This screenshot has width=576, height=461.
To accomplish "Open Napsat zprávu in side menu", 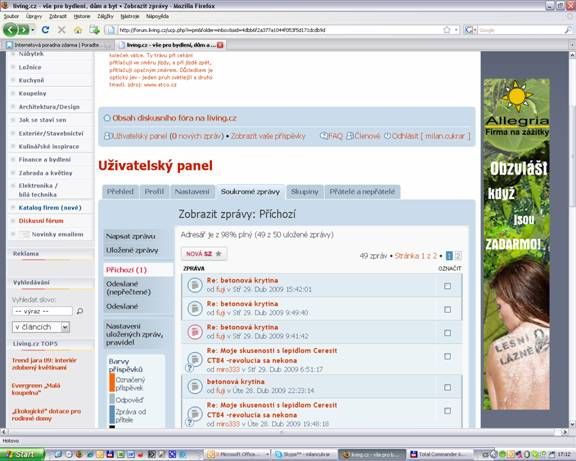I will pyautogui.click(x=130, y=236).
